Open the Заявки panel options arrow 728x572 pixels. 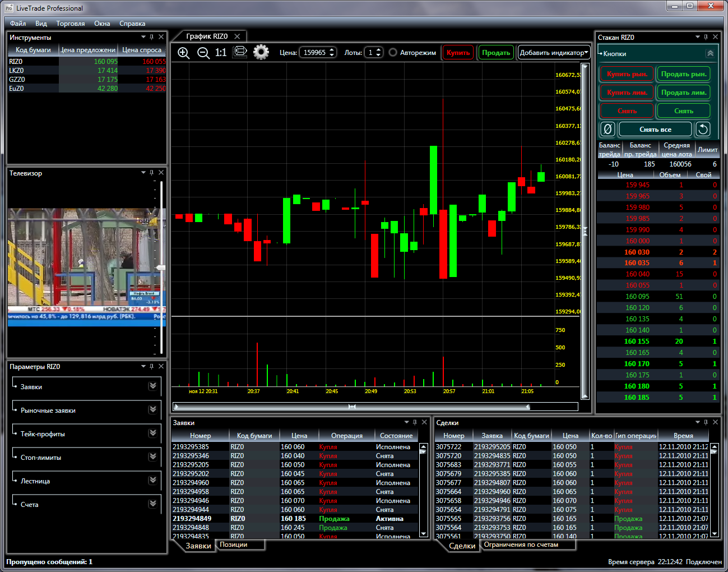[407, 422]
